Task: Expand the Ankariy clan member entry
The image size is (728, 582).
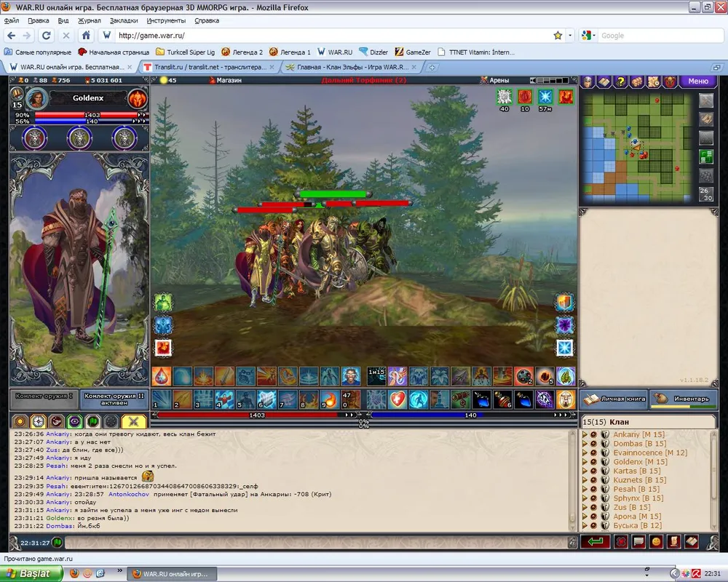Action: point(585,435)
